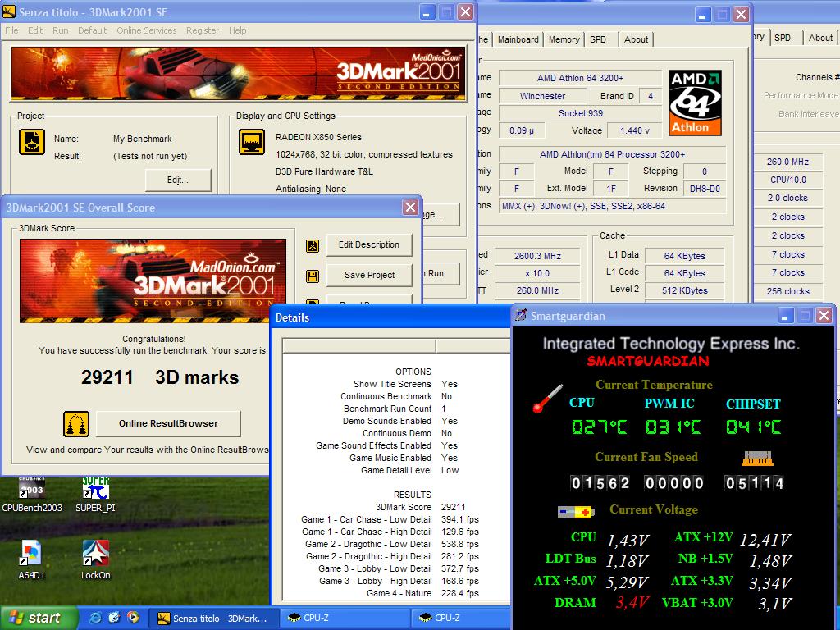The height and width of the screenshot is (630, 840).
Task: Click the CHIPSET temperature 041°C reading
Action: click(x=753, y=427)
